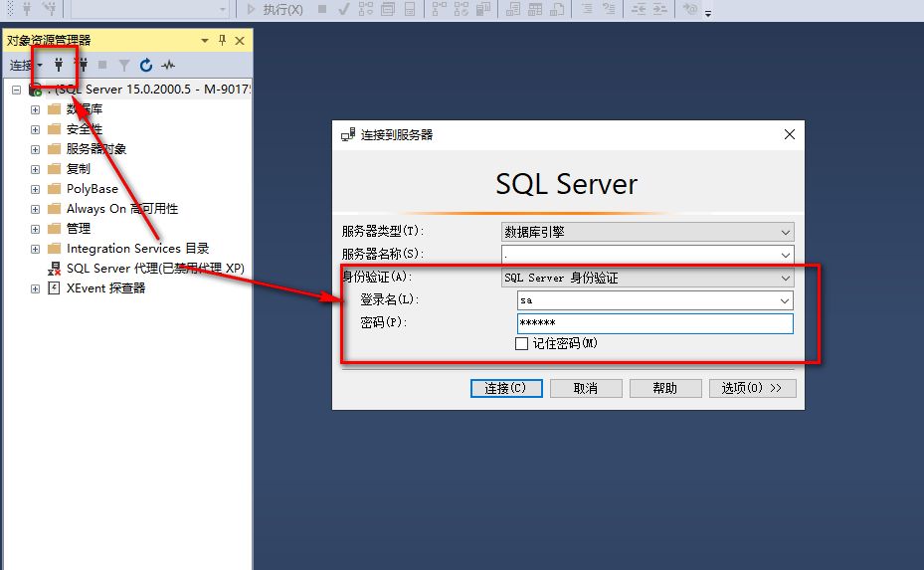This screenshot has height=570, width=924.
Task: Expand the 数据库 node
Action: pos(36,109)
